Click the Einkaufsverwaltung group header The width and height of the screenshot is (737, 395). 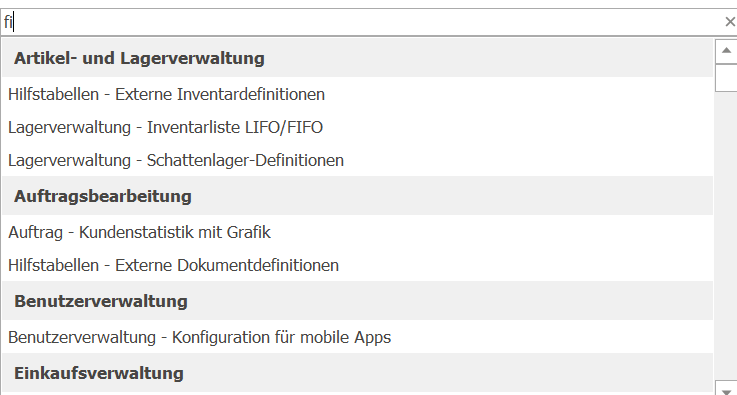tap(357, 373)
